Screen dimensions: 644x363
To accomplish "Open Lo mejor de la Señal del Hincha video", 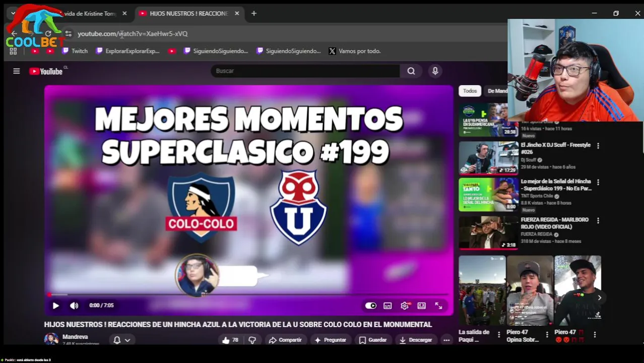I will 556,185.
